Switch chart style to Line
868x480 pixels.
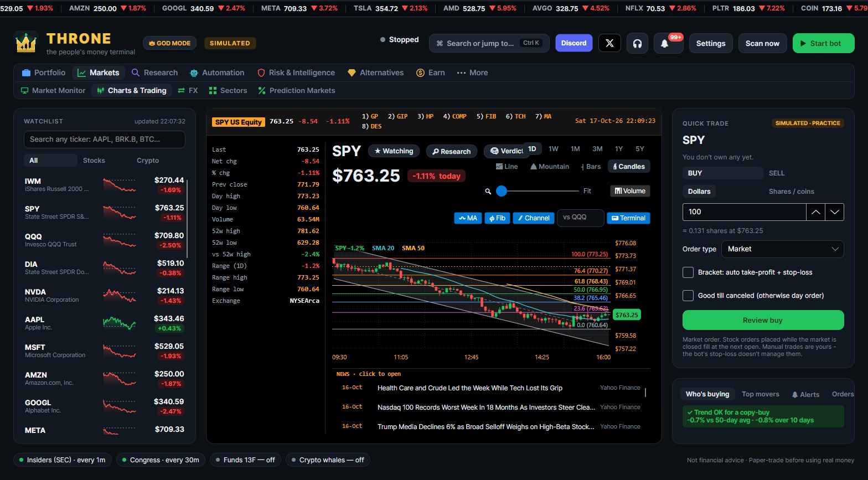coord(507,167)
